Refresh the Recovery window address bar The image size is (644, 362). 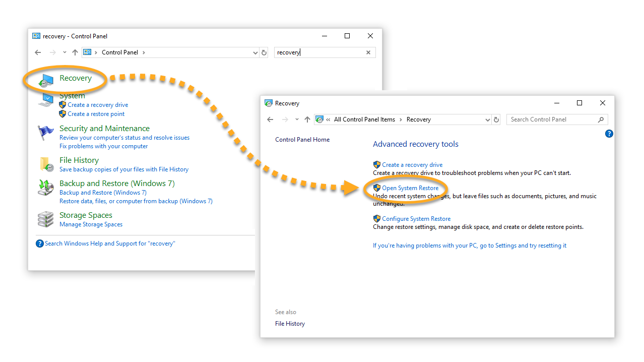point(496,119)
